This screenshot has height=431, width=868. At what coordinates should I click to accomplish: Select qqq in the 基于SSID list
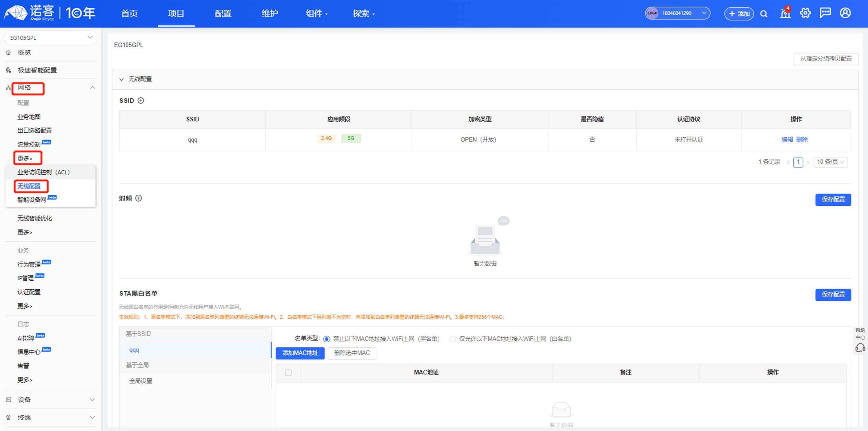(x=134, y=350)
